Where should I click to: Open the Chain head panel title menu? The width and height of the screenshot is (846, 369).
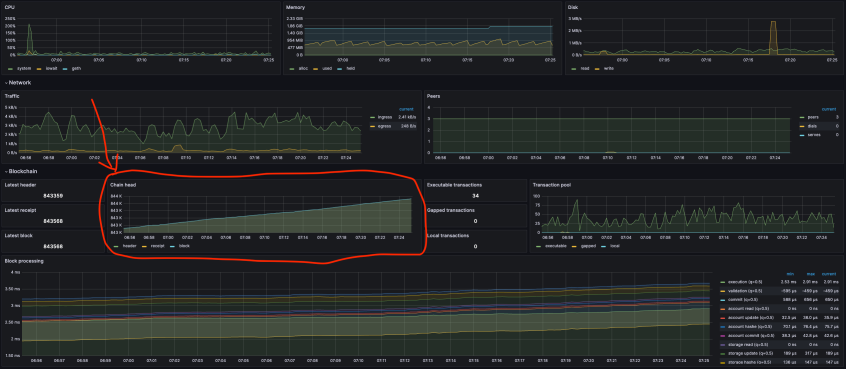coord(123,185)
